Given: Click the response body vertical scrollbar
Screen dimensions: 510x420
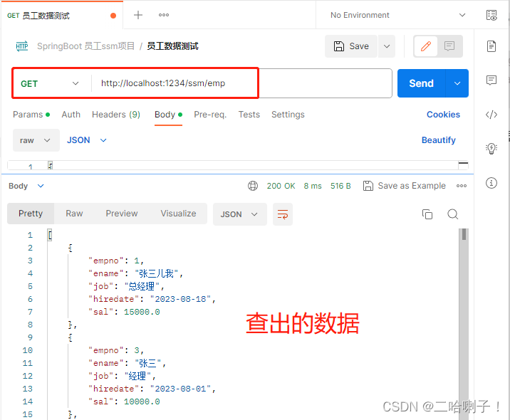Looking at the screenshot, I should point(464,323).
